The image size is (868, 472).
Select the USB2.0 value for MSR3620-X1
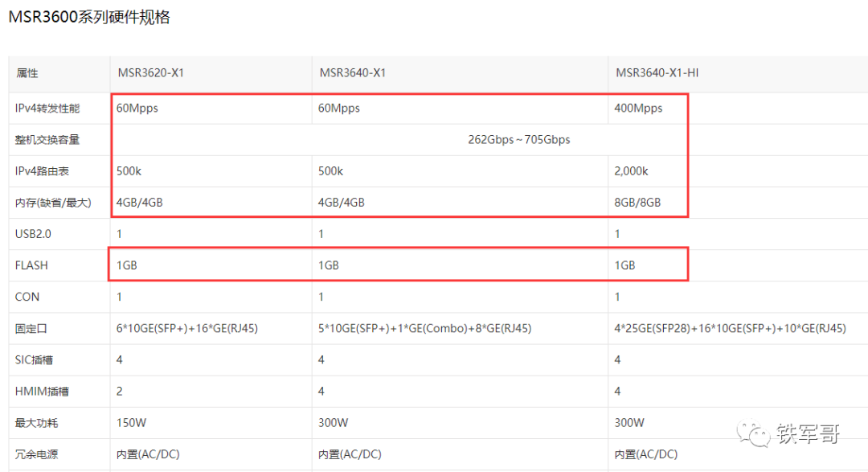coord(119,234)
